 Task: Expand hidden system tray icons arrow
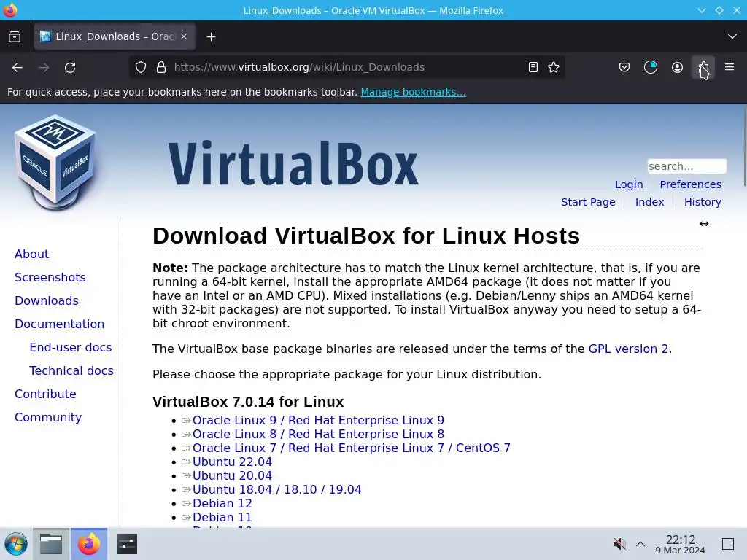tap(640, 544)
